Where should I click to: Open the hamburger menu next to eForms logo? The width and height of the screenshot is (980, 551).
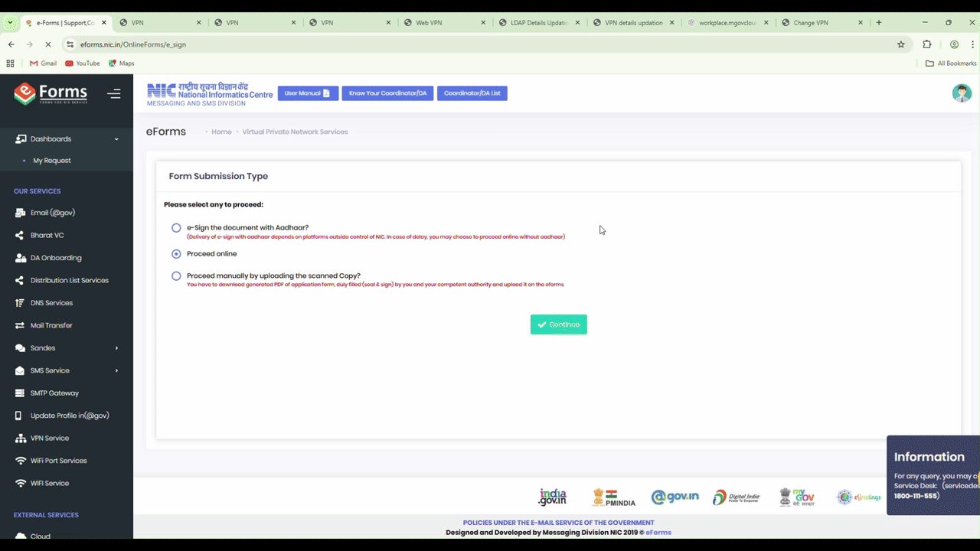coord(114,93)
